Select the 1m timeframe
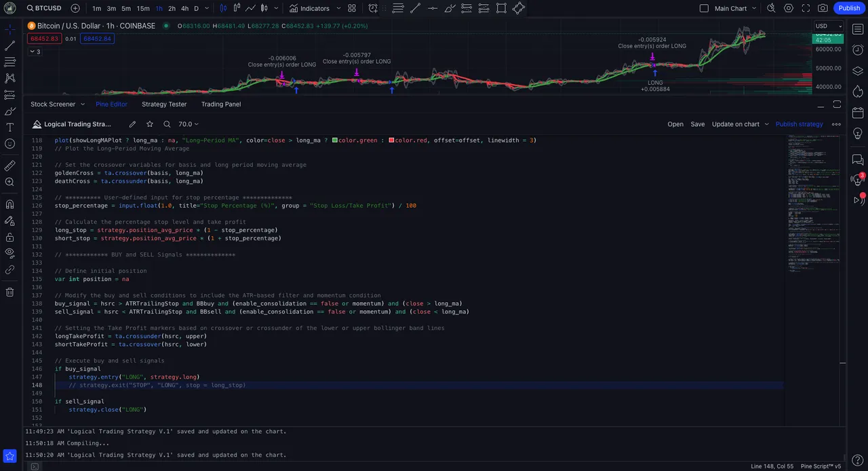The image size is (868, 471). pos(97,8)
